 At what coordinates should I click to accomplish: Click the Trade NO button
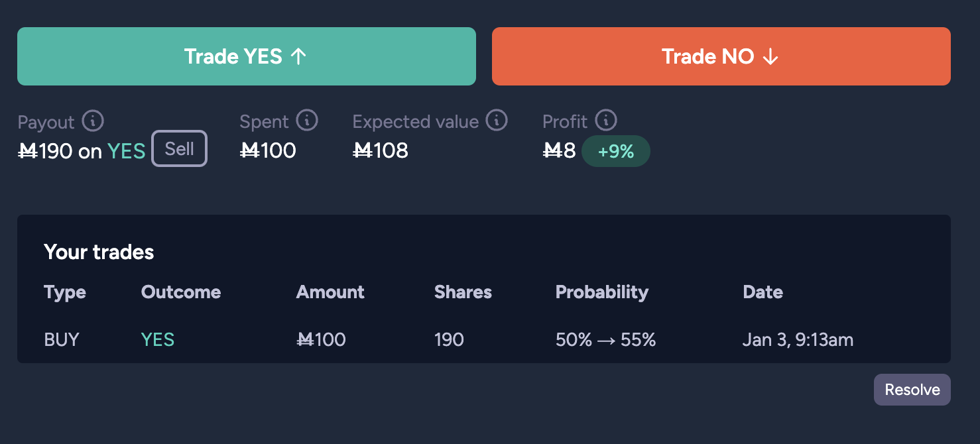(x=721, y=56)
